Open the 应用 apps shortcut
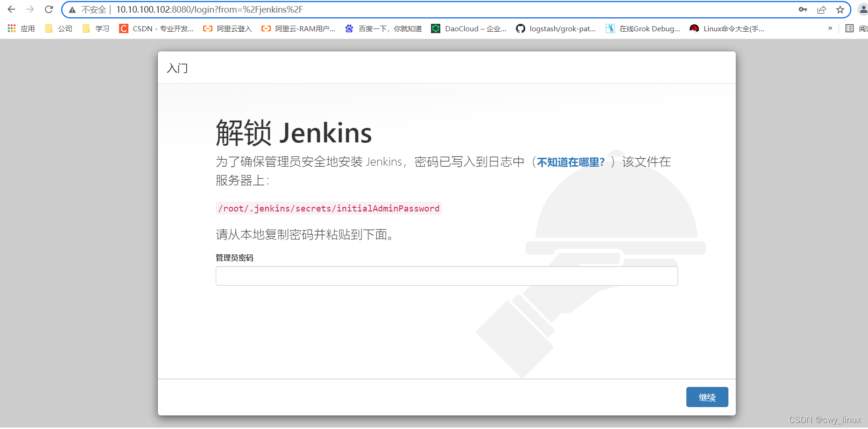 click(x=21, y=28)
